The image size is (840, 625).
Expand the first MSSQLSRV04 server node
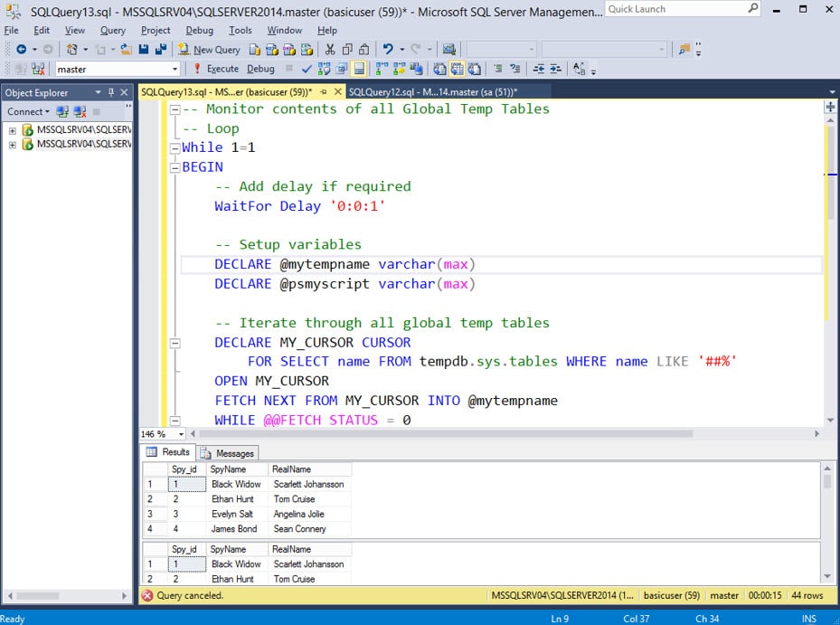coord(13,130)
